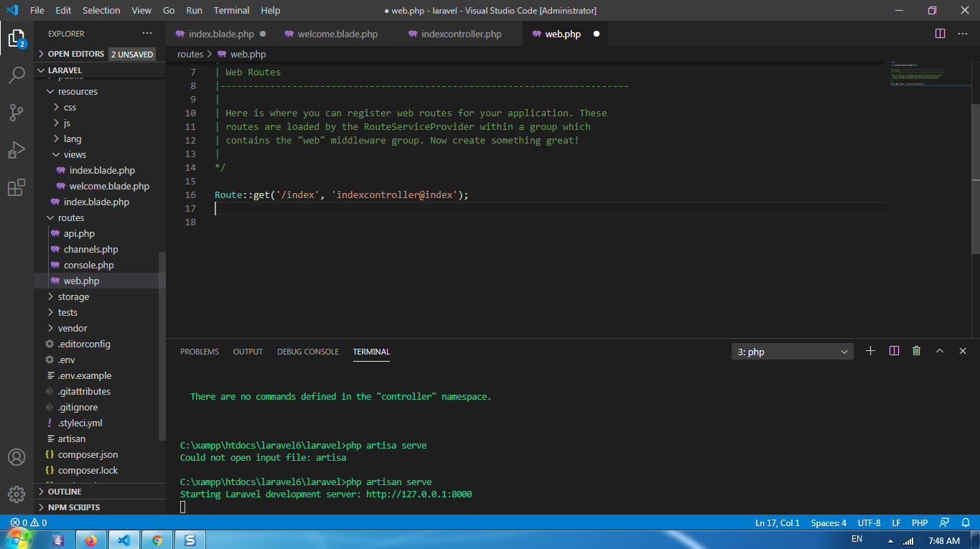Change end of line sequence LF
This screenshot has height=549, width=980.
[897, 522]
